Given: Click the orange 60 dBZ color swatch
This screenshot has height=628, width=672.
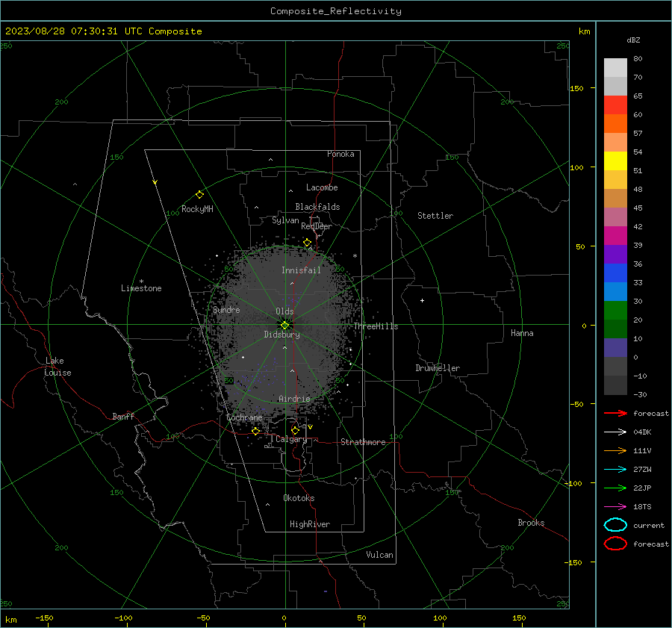Looking at the screenshot, I should (x=615, y=123).
